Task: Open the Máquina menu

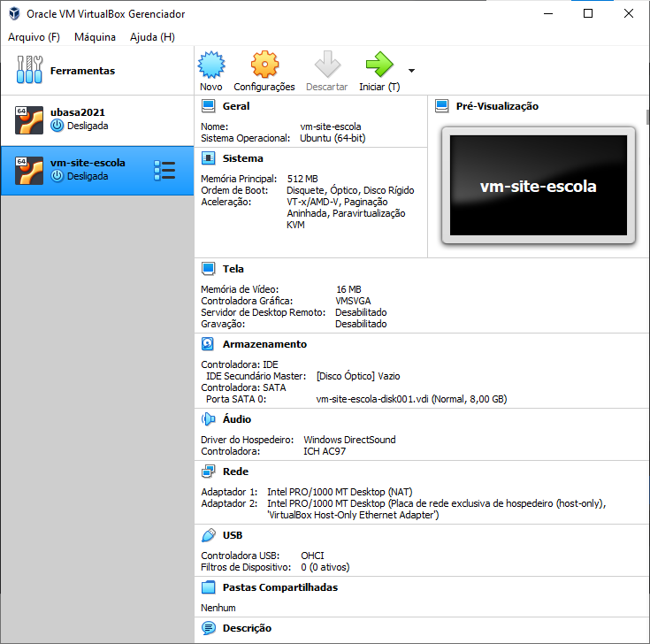Action: [x=95, y=37]
